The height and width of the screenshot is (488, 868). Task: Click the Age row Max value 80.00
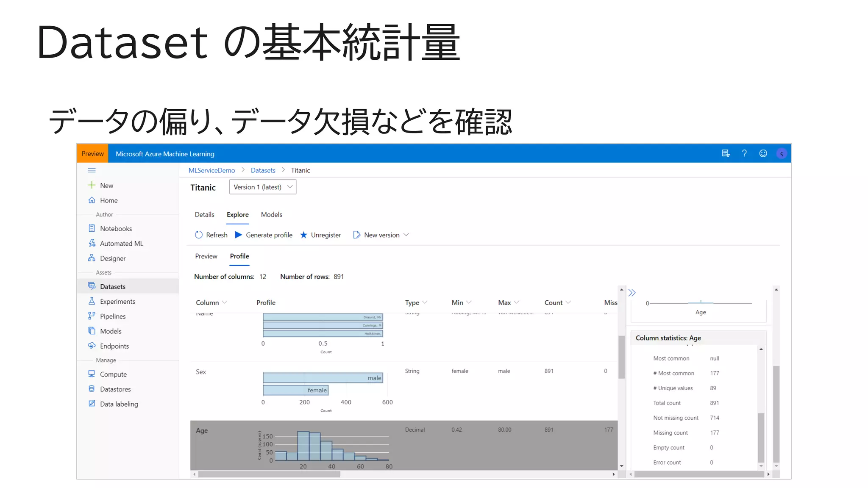click(x=504, y=430)
